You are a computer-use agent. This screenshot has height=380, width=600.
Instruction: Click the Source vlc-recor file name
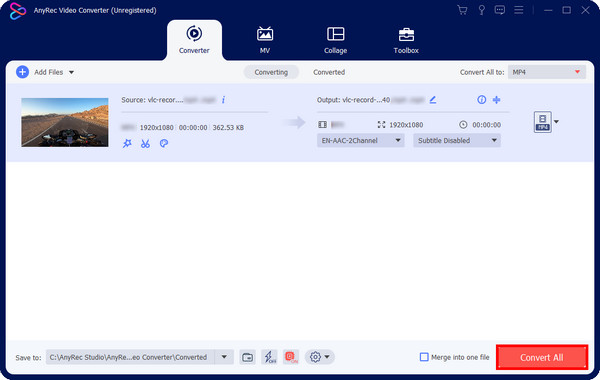169,100
